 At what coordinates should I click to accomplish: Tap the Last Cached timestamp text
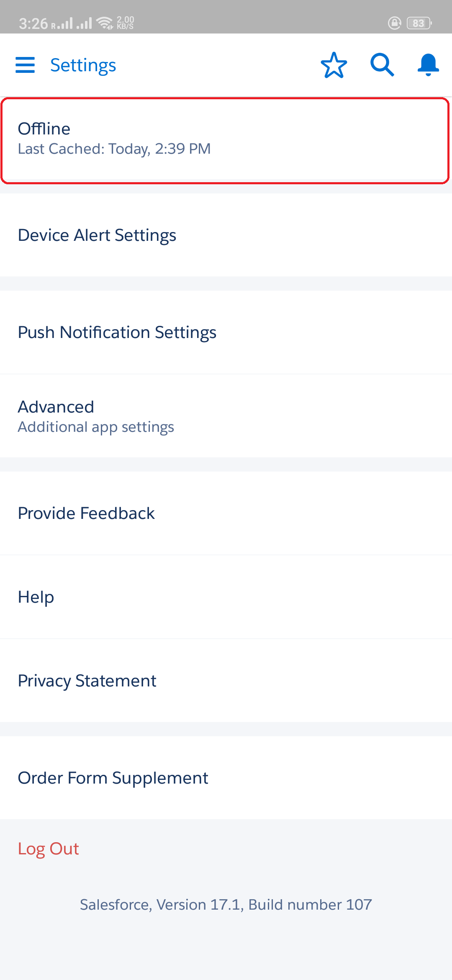pos(115,149)
